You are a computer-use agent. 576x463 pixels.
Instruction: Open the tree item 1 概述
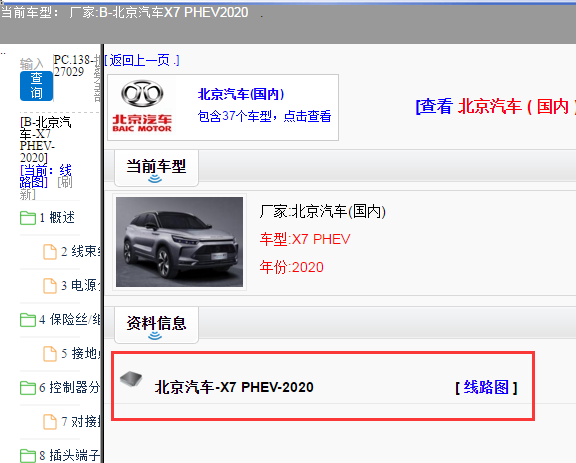coord(57,218)
